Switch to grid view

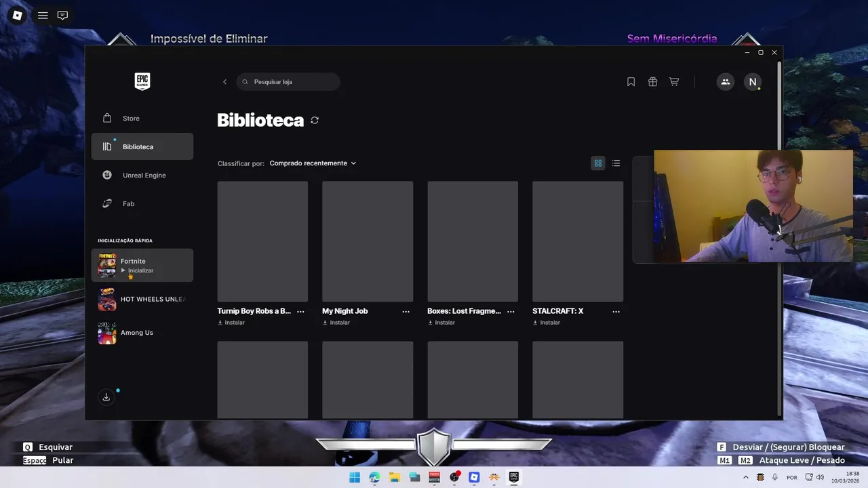pos(598,163)
